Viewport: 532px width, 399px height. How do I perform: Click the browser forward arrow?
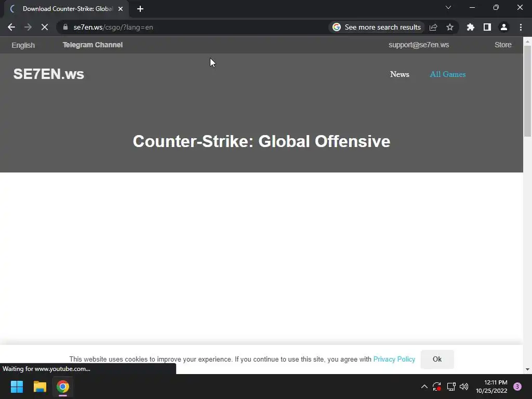pyautogui.click(x=28, y=27)
